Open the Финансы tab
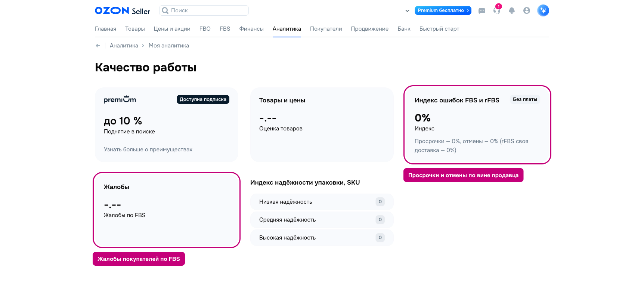The width and height of the screenshot is (644, 284). [251, 29]
